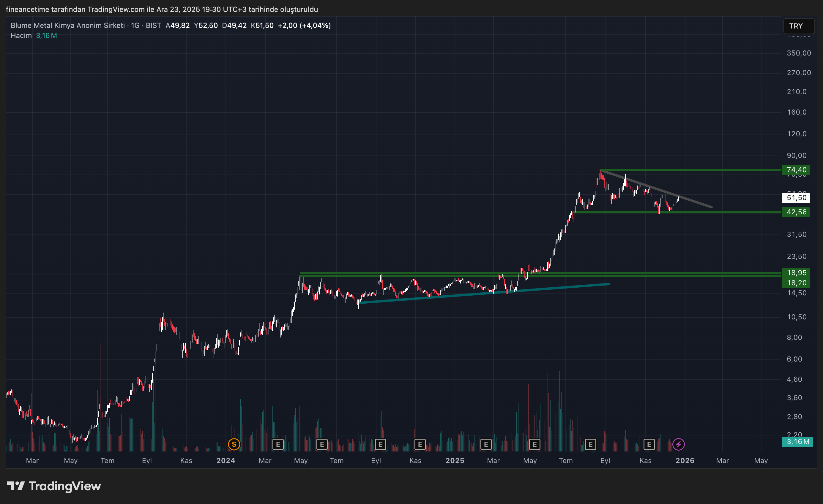
Task: Select the E earnings marker near May 2024
Action: (322, 444)
